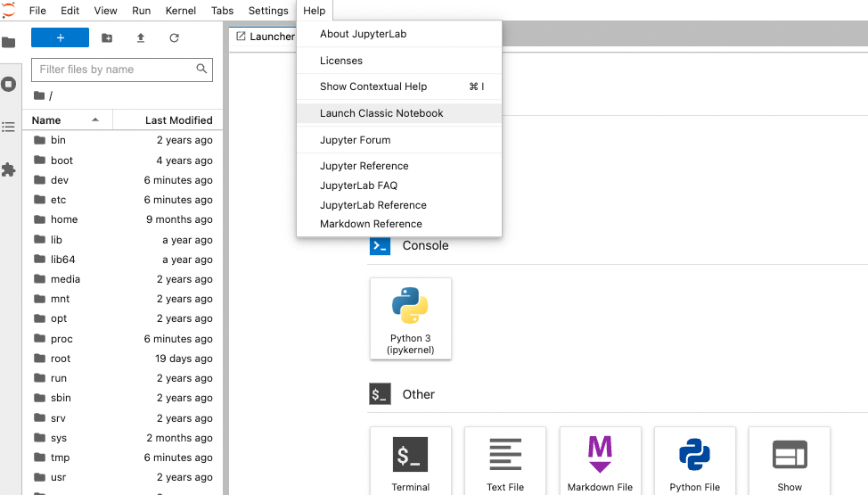Open Markdown Reference from Help menu
Viewport: 868px width, 495px height.
[x=399, y=224]
